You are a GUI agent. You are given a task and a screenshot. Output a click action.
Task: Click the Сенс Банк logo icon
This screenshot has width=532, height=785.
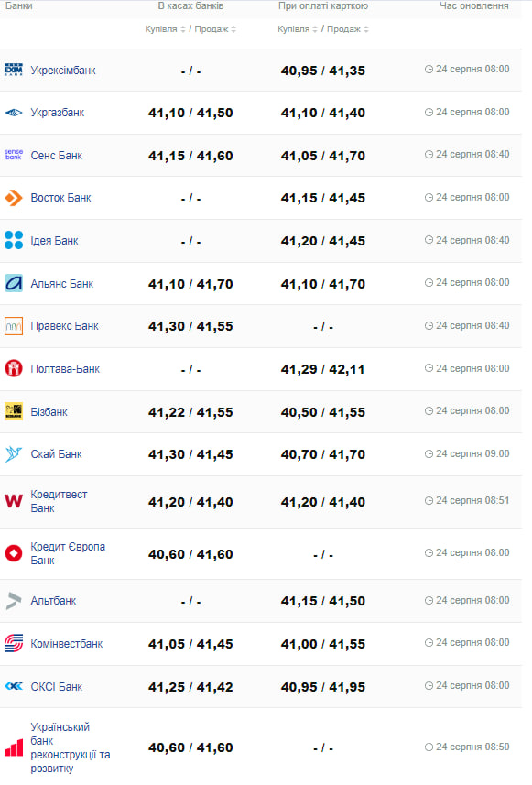(14, 155)
